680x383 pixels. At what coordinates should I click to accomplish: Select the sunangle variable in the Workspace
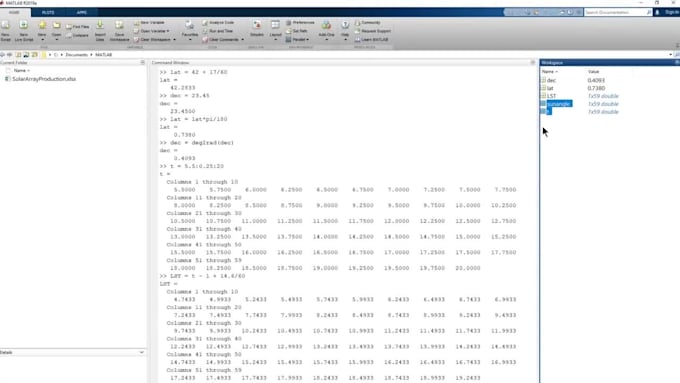558,104
